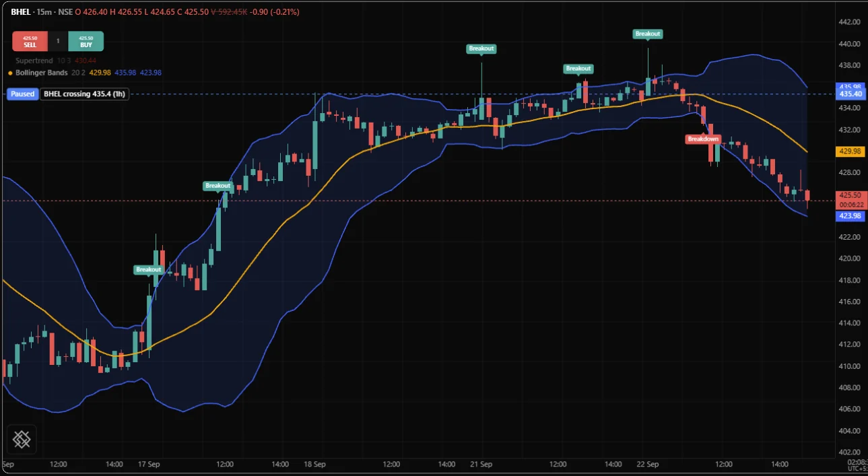The height and width of the screenshot is (476, 868).
Task: Click the 422.00 price scale label
Action: click(850, 237)
